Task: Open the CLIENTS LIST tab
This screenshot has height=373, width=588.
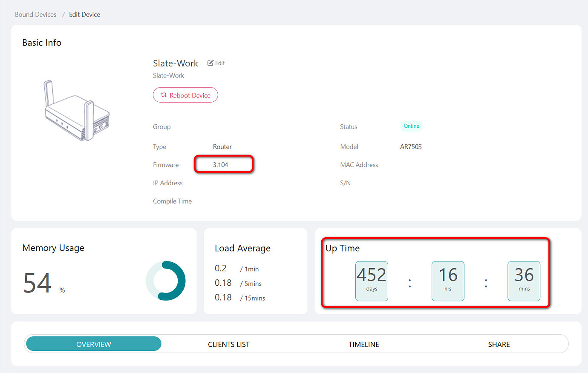Action: pyautogui.click(x=229, y=344)
